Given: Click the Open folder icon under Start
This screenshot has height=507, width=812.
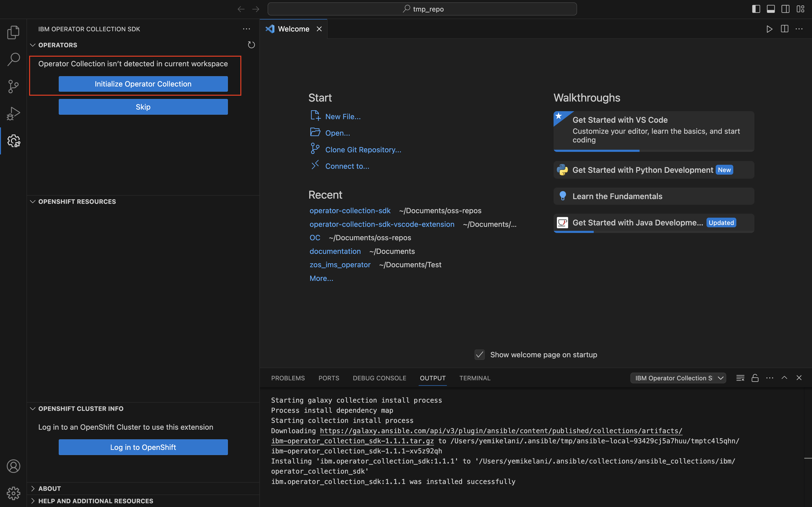Looking at the screenshot, I should tap(315, 132).
